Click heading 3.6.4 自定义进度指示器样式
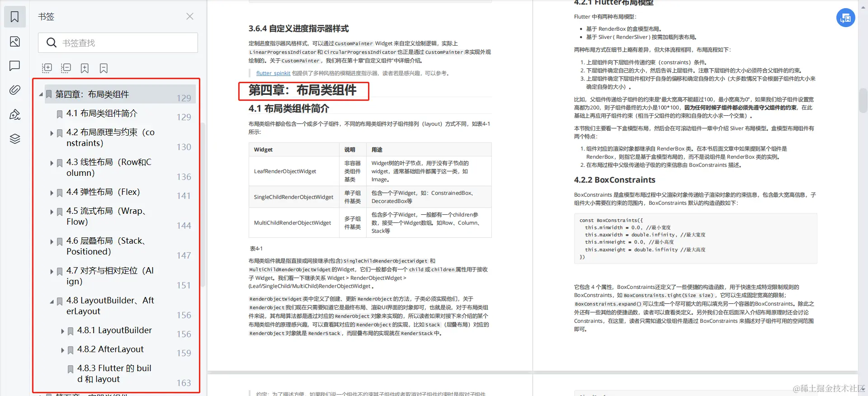Viewport: 868px width, 396px height. click(x=298, y=28)
